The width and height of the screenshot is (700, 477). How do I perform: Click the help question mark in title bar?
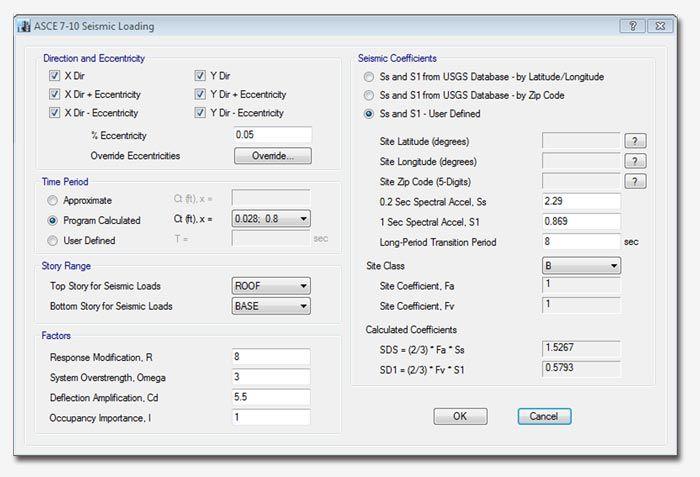632,26
